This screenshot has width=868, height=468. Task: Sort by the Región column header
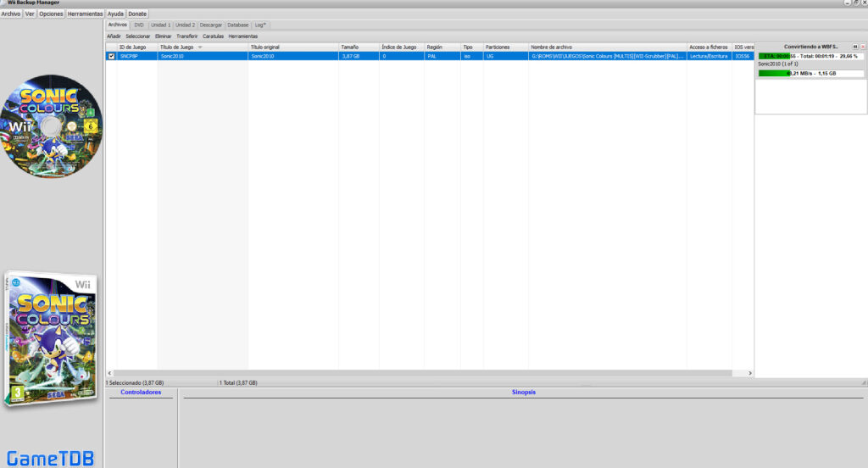click(442, 47)
